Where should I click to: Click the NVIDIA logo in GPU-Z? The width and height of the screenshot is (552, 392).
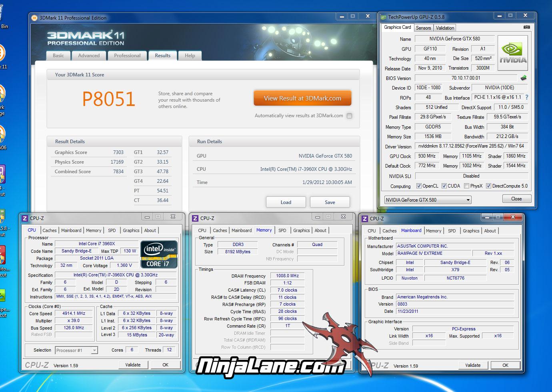coord(512,53)
